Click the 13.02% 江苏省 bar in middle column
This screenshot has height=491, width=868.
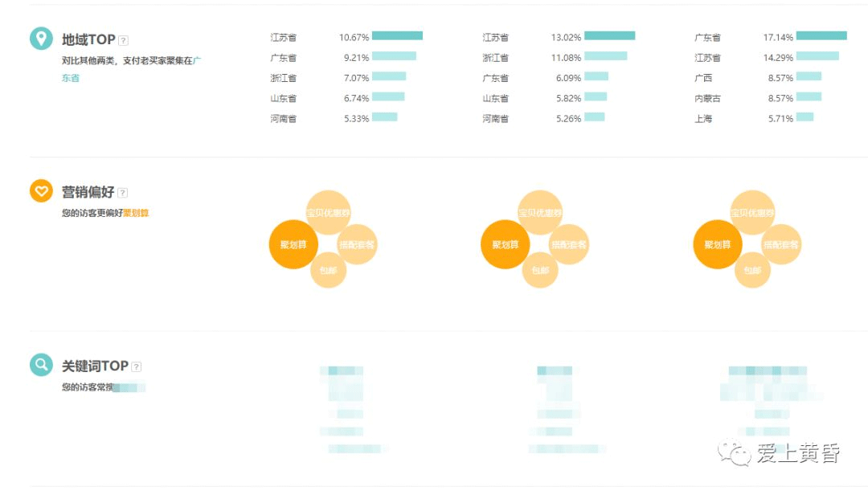tap(609, 36)
